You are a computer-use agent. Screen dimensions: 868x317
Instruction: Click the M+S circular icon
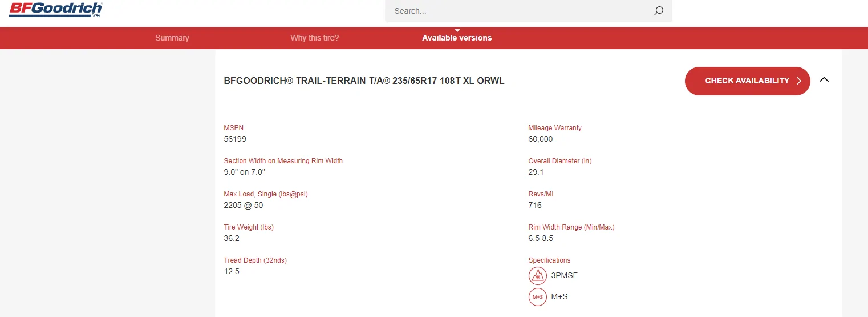[537, 297]
